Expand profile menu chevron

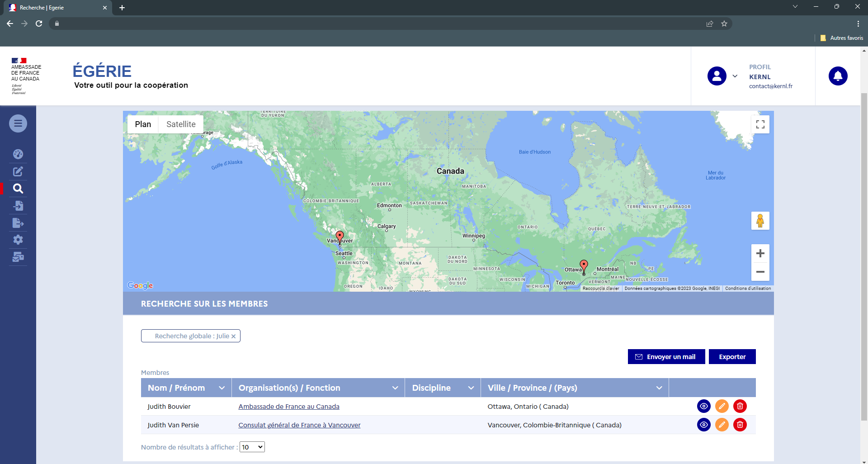tap(735, 76)
